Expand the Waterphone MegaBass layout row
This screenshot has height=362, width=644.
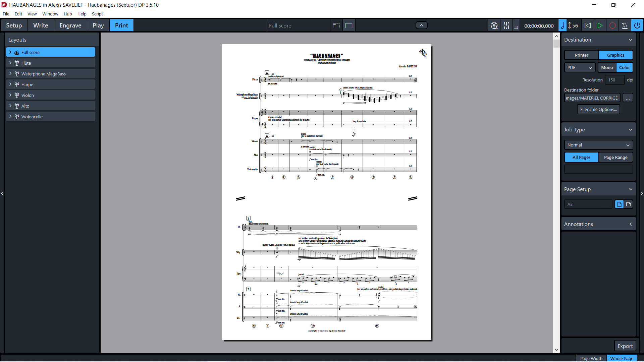pos(10,73)
